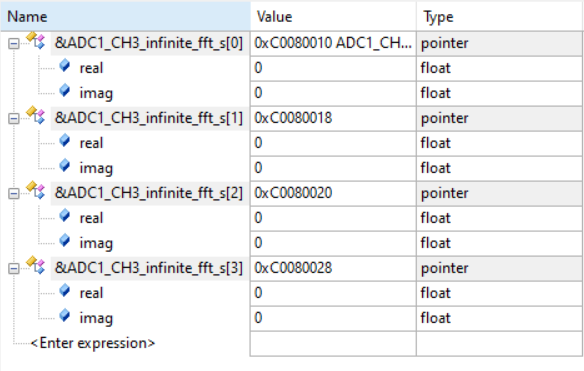
Task: Select the &ADC1_CH3_infinite_fft_s[2] expression name
Action: 149,193
